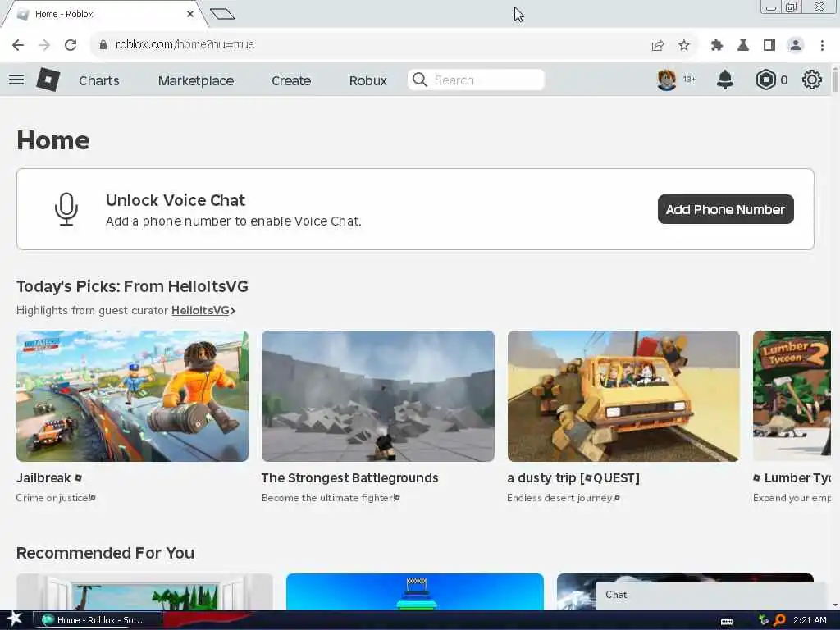Viewport: 840px width, 630px height.
Task: Click the taskbar Home - Roblox window
Action: [98, 620]
